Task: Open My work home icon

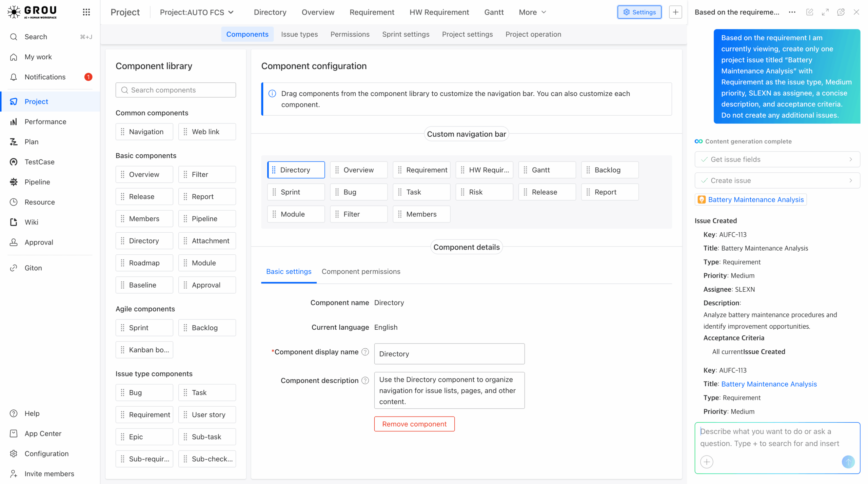Action: pyautogui.click(x=14, y=57)
